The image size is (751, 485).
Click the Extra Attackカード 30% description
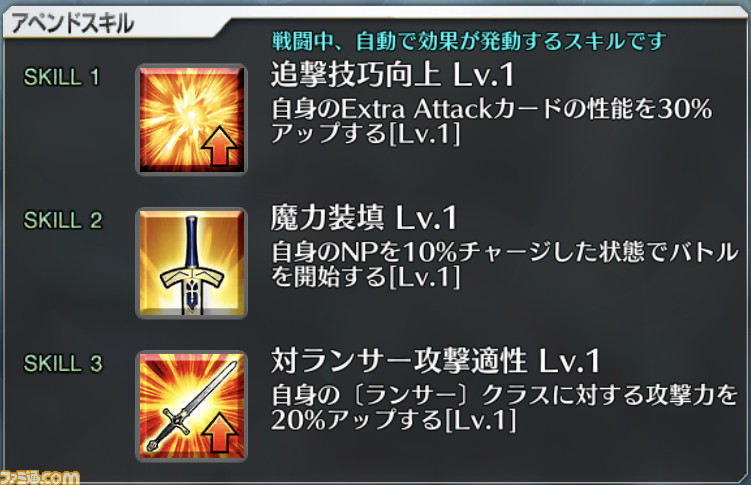click(x=491, y=121)
